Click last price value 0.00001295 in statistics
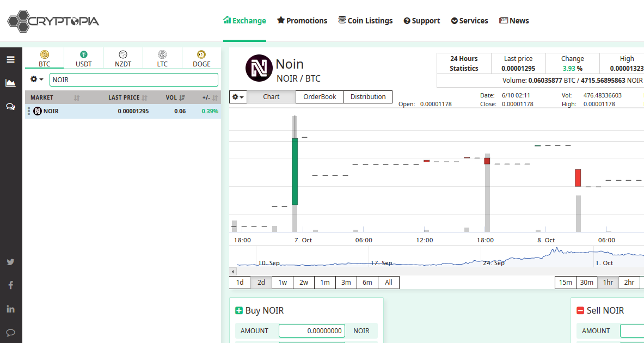 click(x=518, y=69)
